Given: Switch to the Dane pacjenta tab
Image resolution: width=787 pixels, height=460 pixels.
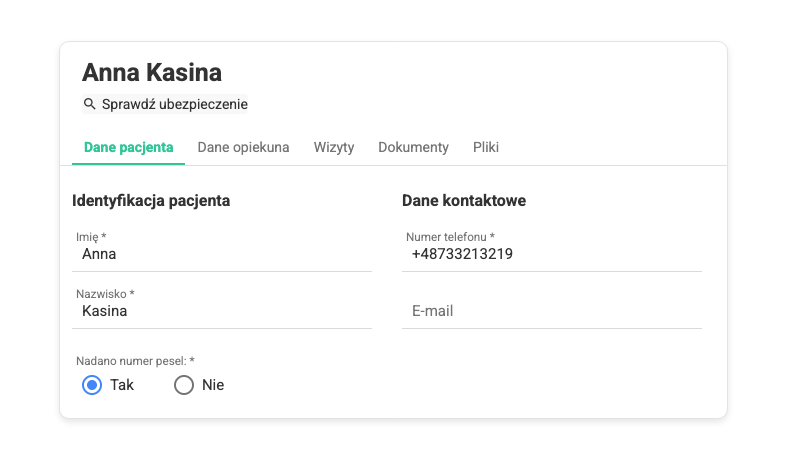Looking at the screenshot, I should (x=128, y=147).
